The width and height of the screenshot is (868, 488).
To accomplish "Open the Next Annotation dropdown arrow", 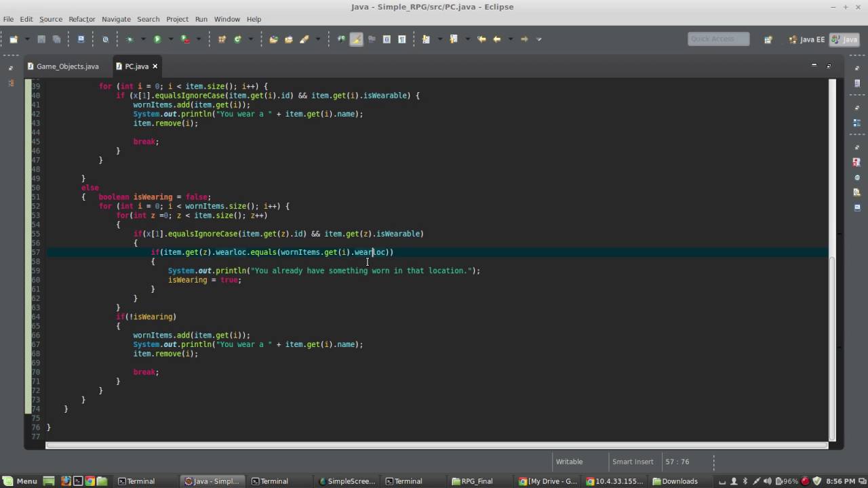I will pyautogui.click(x=439, y=39).
